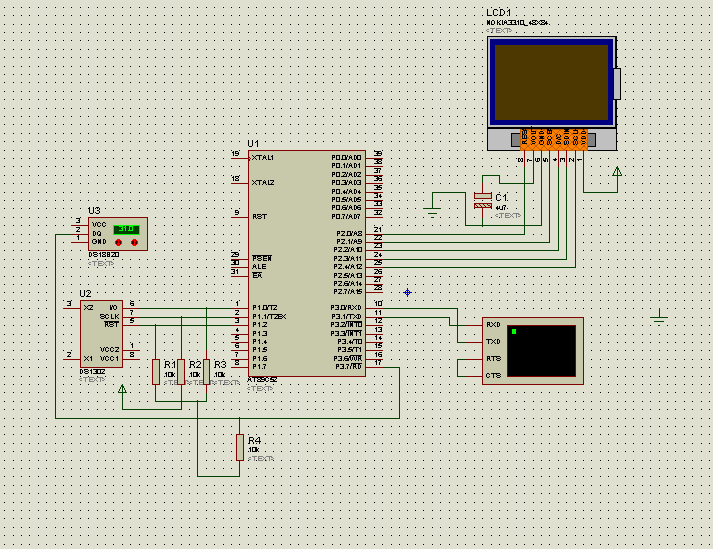The width and height of the screenshot is (713, 549).
Task: Select resistor R2 symbol
Action: click(x=181, y=372)
